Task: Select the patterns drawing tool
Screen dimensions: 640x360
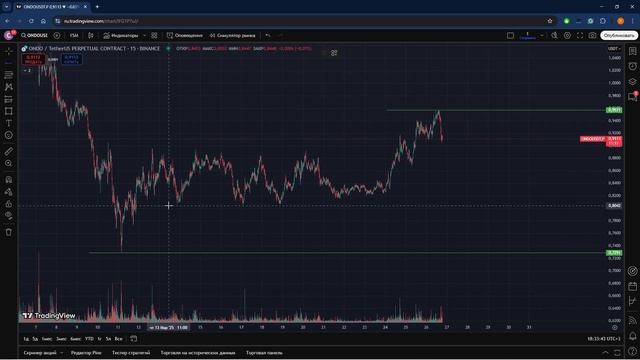Action: coord(9,87)
